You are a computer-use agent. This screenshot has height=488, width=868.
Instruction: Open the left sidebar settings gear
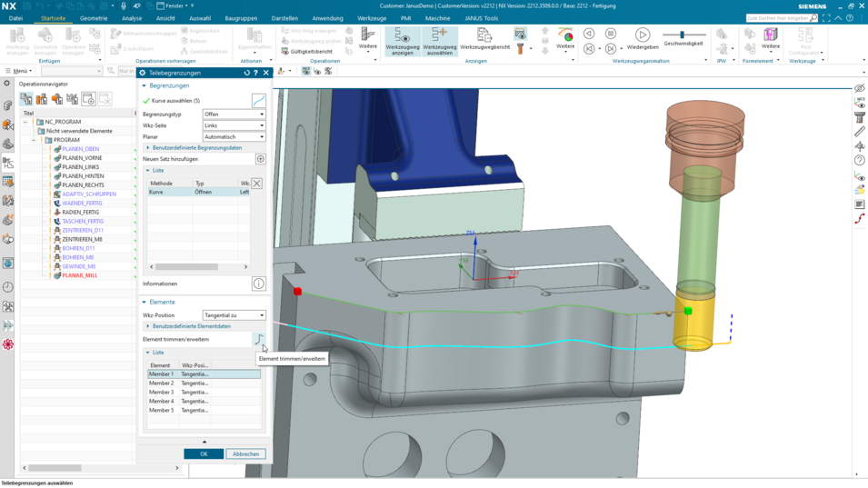(6, 84)
